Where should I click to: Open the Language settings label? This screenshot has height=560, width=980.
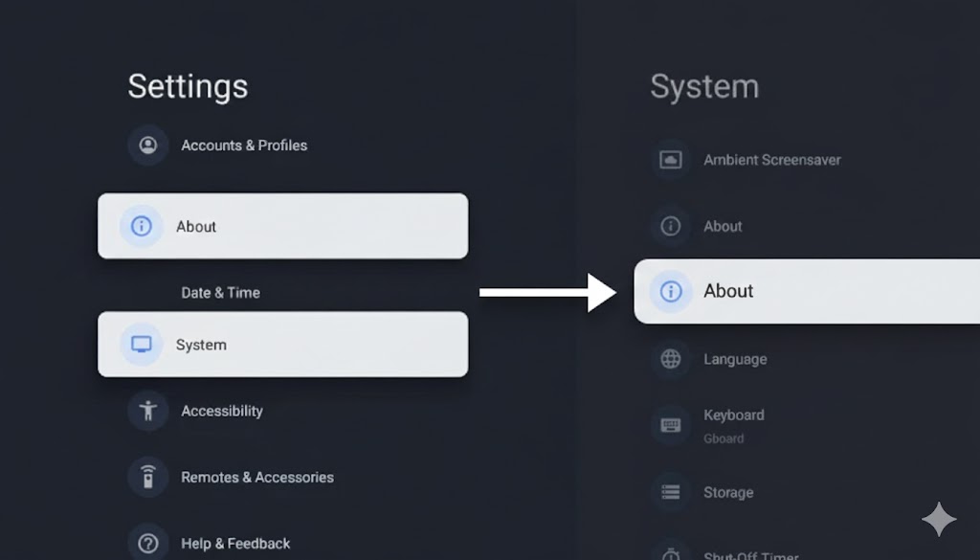coord(735,360)
